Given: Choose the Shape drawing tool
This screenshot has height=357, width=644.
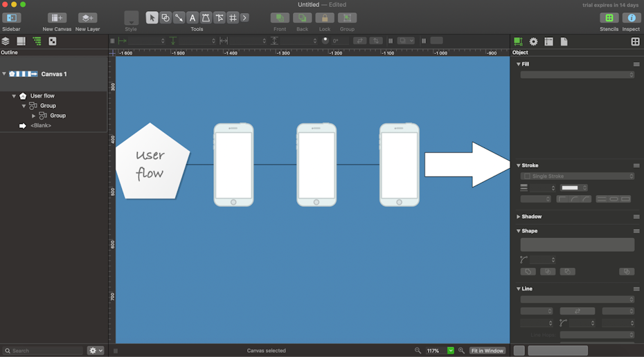Looking at the screenshot, I should [166, 18].
